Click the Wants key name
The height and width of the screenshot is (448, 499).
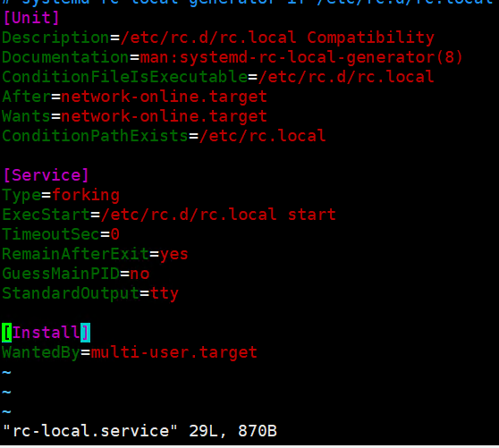coord(27,116)
